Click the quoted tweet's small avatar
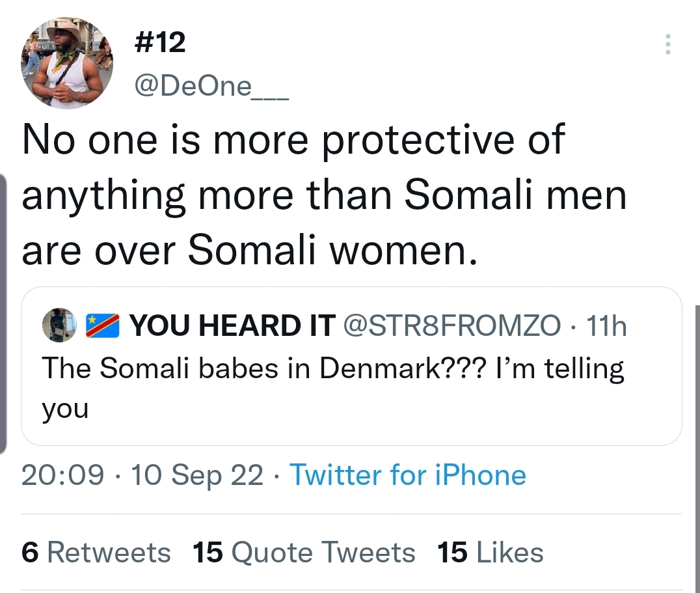This screenshot has width=700, height=593. point(60,325)
